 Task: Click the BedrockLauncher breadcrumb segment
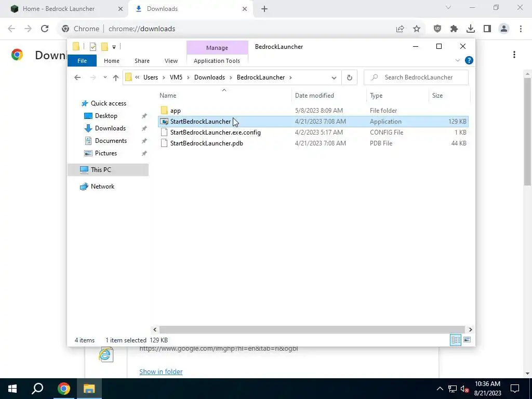pyautogui.click(x=261, y=77)
